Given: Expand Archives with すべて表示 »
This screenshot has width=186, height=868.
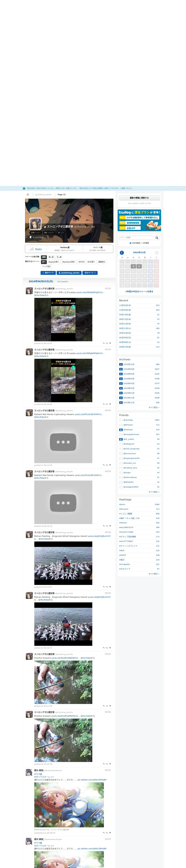Looking at the screenshot, I should point(154,407).
